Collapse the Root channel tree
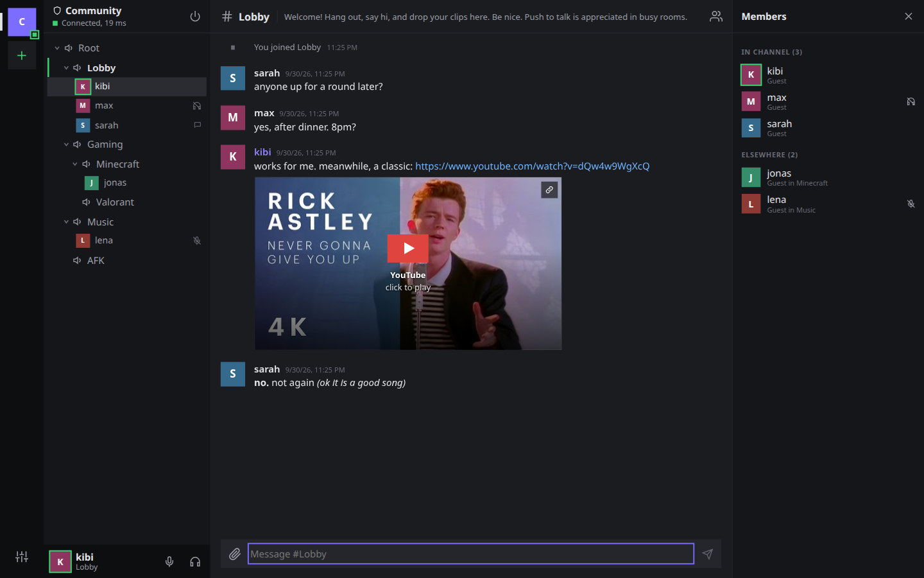Viewport: 924px width, 578px height. click(57, 48)
